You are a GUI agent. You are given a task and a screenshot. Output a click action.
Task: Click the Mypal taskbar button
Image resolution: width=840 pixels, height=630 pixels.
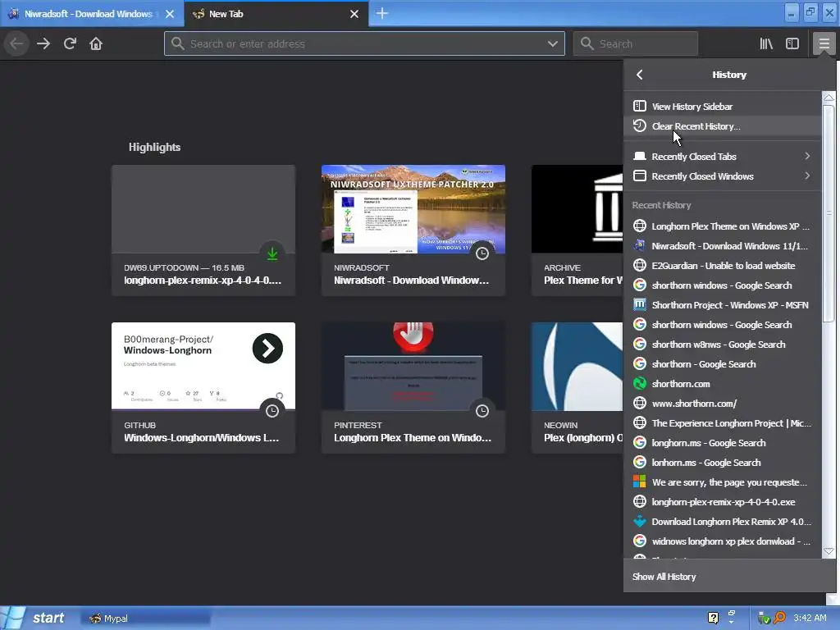click(146, 619)
